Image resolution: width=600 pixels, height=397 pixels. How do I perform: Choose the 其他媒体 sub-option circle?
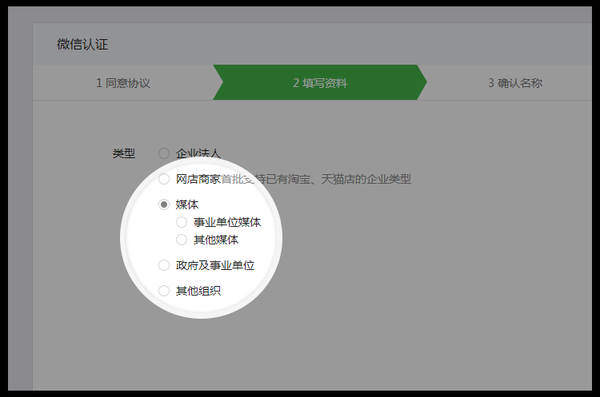tap(181, 240)
